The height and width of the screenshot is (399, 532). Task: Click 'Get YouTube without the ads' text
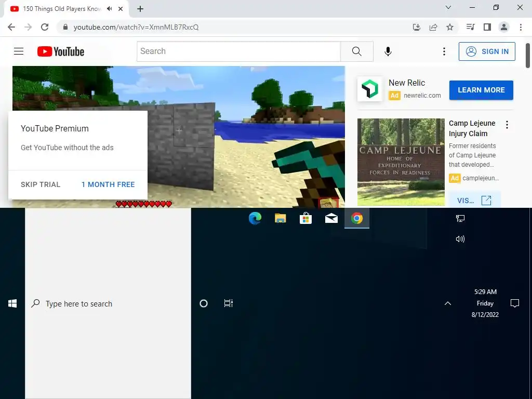67,148
